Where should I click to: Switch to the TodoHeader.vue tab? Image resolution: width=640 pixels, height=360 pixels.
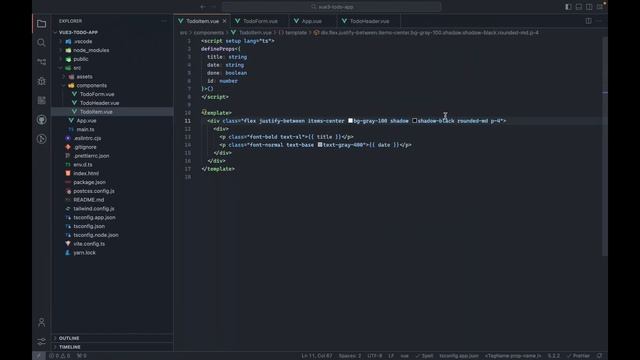[x=369, y=21]
